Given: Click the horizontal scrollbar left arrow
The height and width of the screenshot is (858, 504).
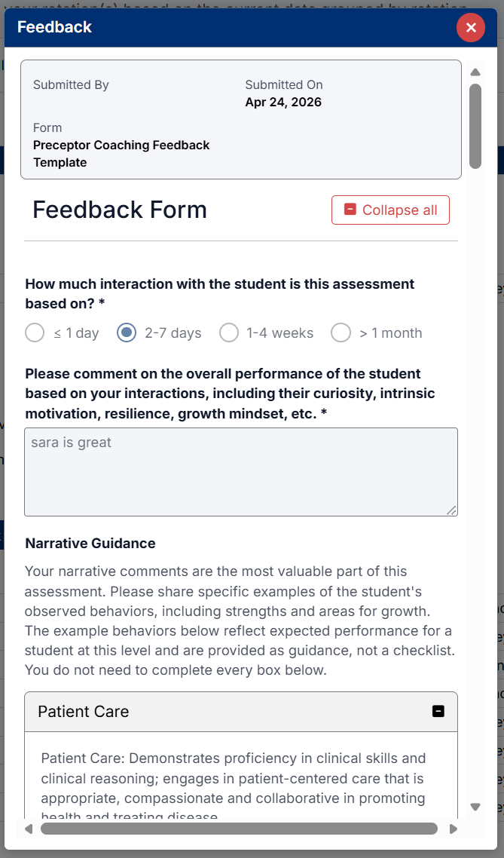Looking at the screenshot, I should pos(29,829).
